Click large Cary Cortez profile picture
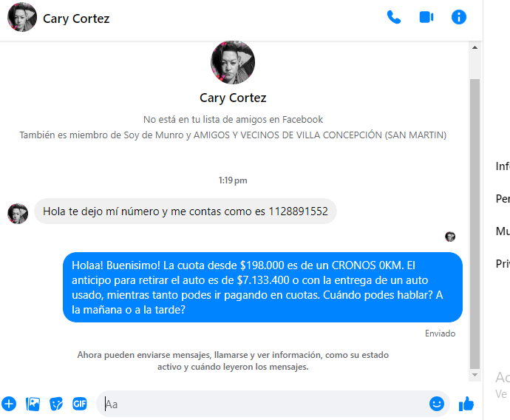 pyautogui.click(x=233, y=62)
